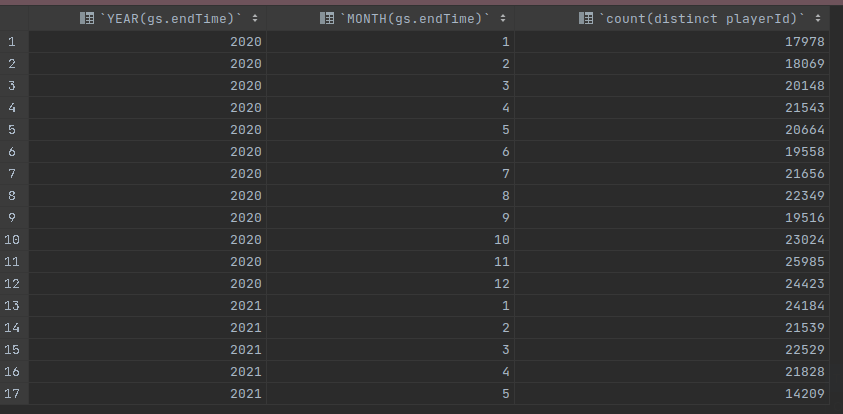Click the count cell 21543
Viewport: 843px width, 414px height.
coord(672,108)
